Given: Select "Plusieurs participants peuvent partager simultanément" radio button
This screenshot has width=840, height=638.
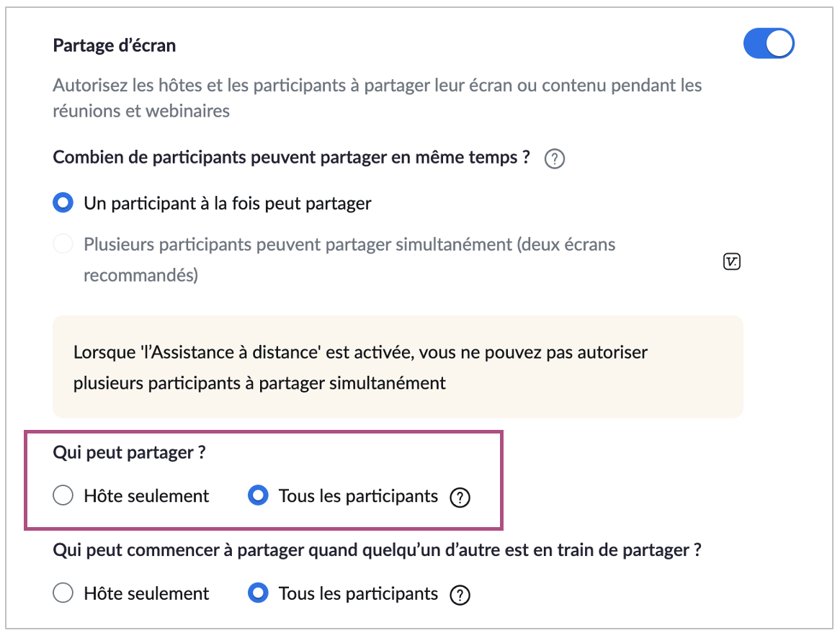Looking at the screenshot, I should coord(63,245).
